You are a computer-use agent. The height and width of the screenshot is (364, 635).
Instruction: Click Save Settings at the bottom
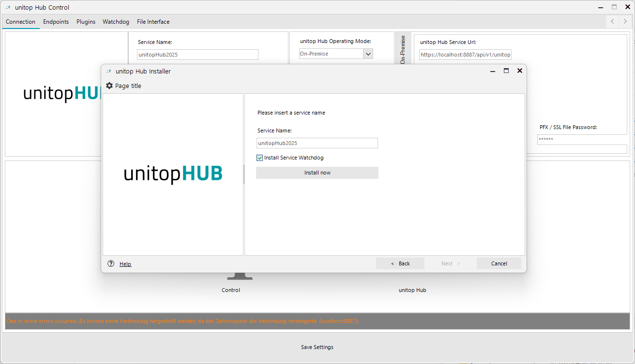[317, 347]
